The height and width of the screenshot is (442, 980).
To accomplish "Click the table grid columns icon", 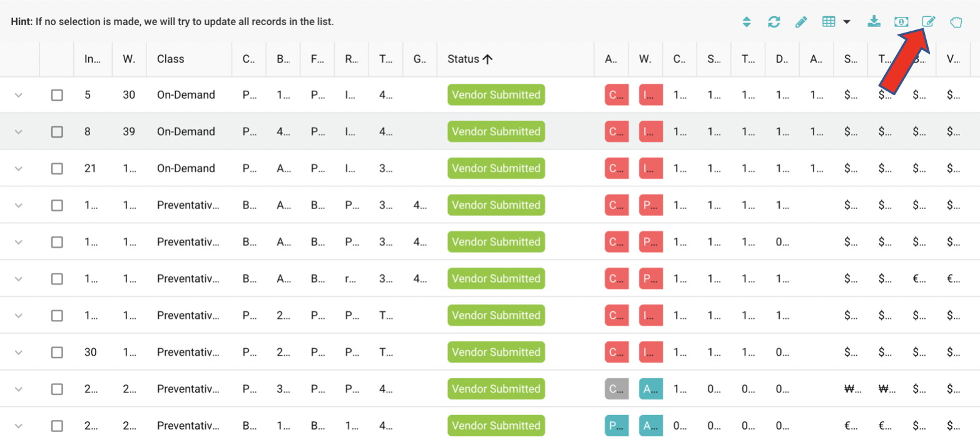I will pos(829,22).
